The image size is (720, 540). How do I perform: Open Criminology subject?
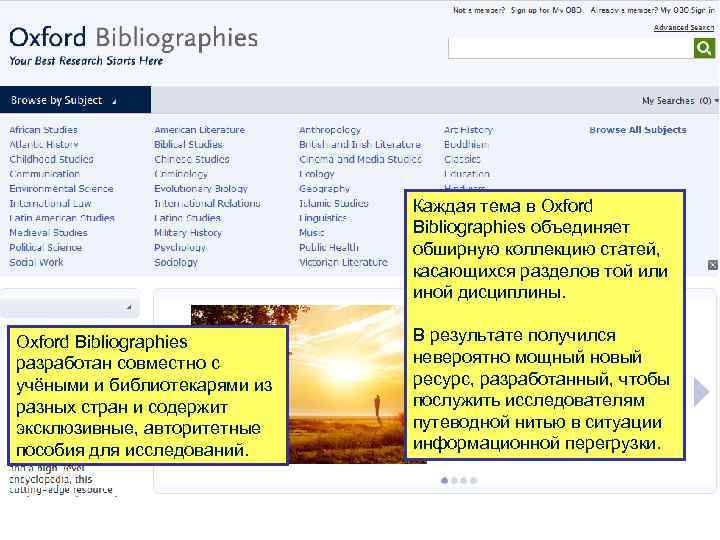[x=181, y=174]
